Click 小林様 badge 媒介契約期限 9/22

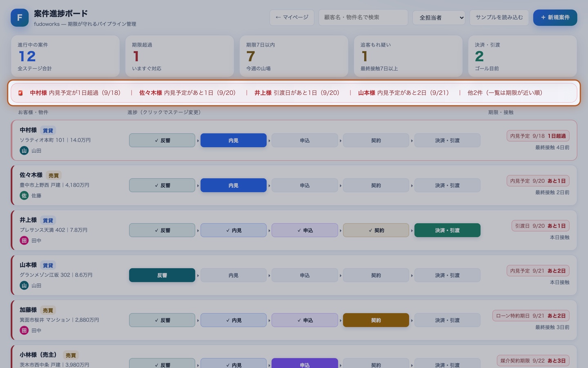pyautogui.click(x=533, y=361)
